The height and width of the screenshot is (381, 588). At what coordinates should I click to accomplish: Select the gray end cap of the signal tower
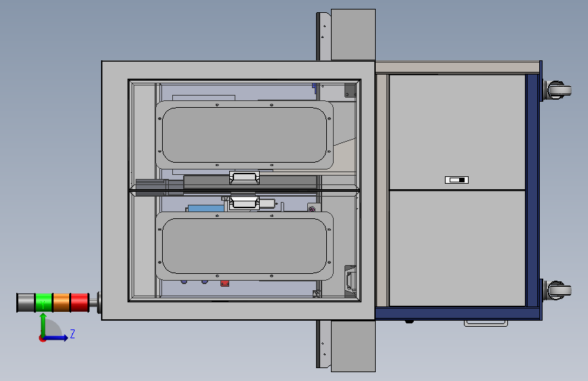pos(26,302)
